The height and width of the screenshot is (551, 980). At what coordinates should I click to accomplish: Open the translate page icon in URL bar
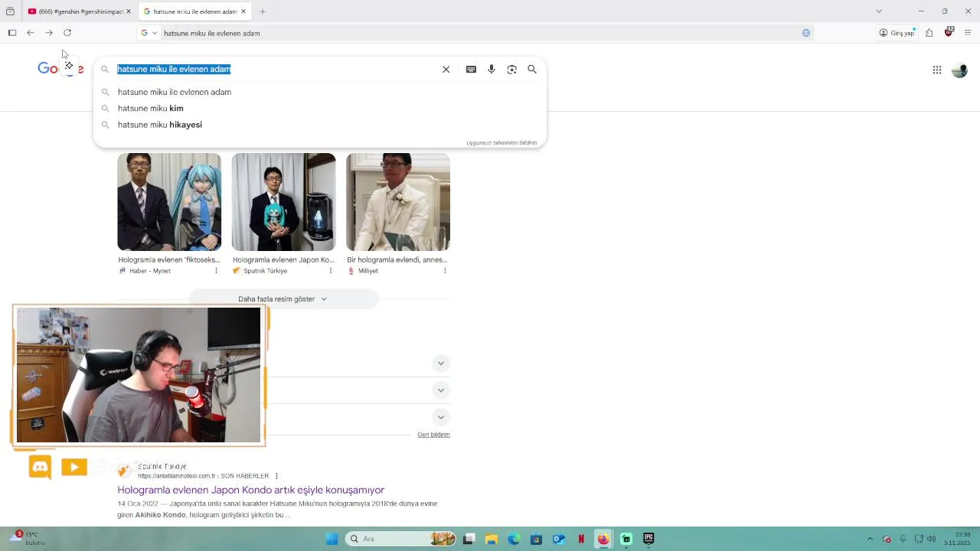point(806,33)
